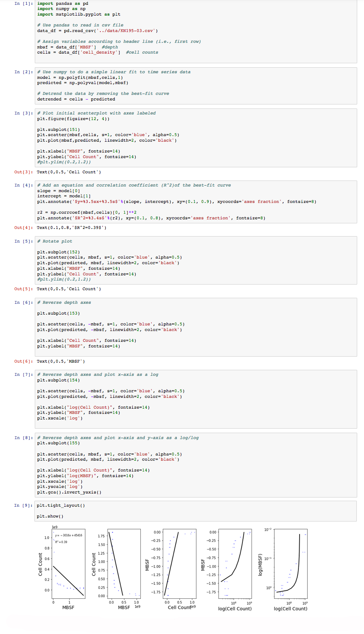This screenshot has width=364, height=634.
Task: Focus the log/log subplot(155) code cell
Action: (196, 465)
